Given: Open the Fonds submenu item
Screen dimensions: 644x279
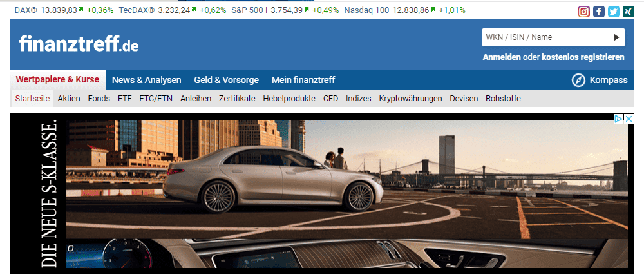Looking at the screenshot, I should click(x=99, y=99).
